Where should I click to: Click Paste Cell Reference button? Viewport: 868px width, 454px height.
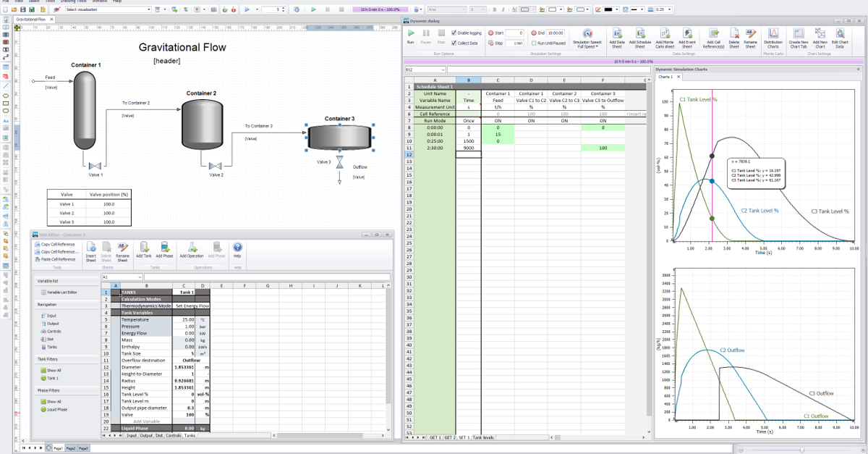[56, 258]
